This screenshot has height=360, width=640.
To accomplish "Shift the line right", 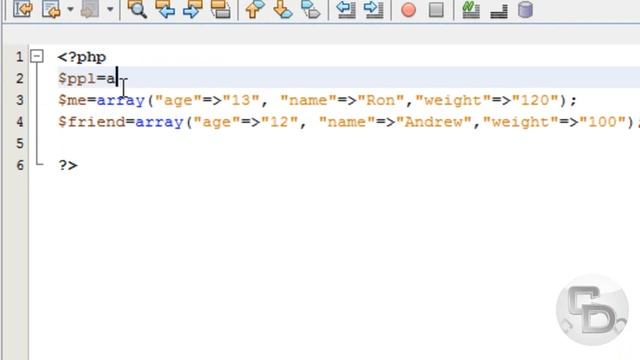I will (x=373, y=9).
